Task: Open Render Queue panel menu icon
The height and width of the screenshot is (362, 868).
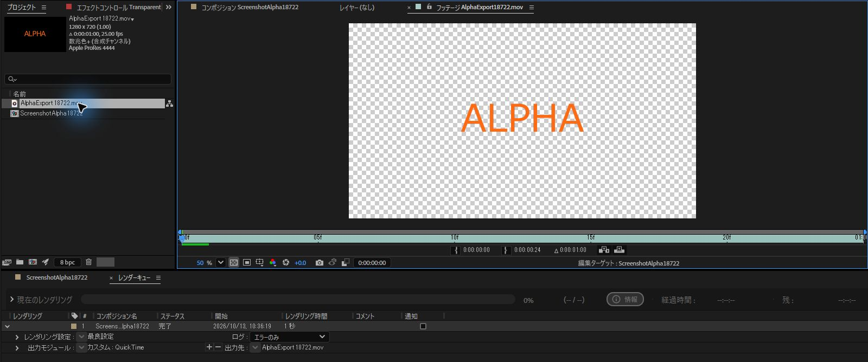Action: [x=158, y=278]
